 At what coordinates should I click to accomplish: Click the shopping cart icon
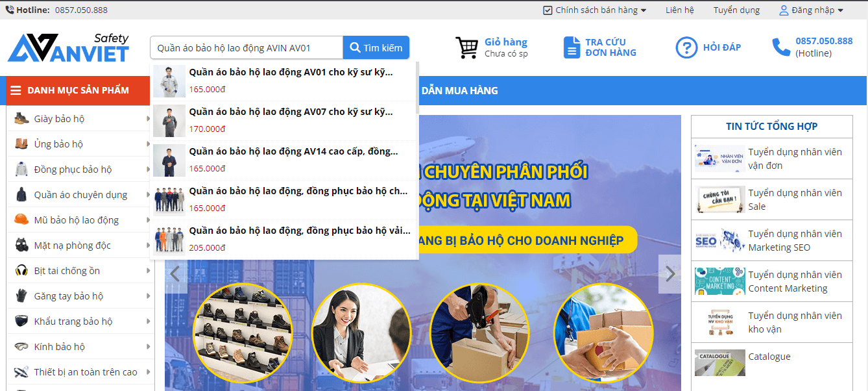point(466,47)
